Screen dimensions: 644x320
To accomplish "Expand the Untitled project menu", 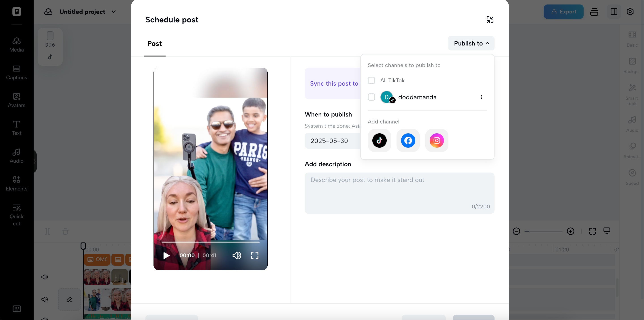I will [114, 12].
